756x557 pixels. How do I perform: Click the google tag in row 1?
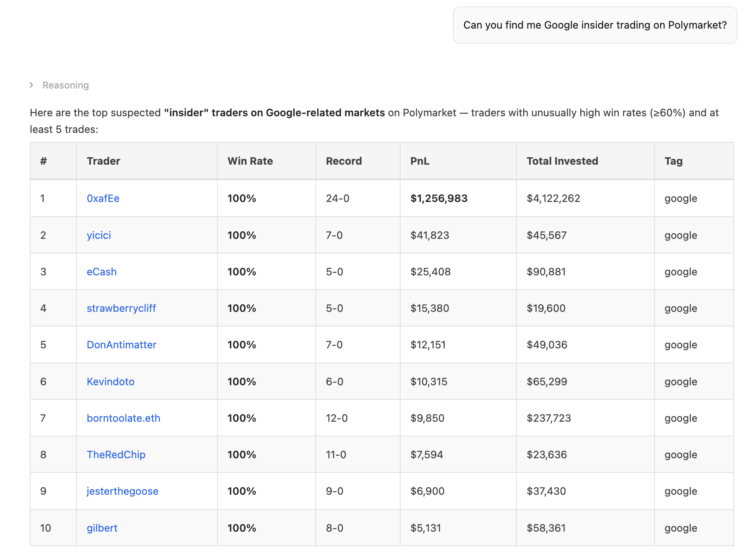(680, 198)
